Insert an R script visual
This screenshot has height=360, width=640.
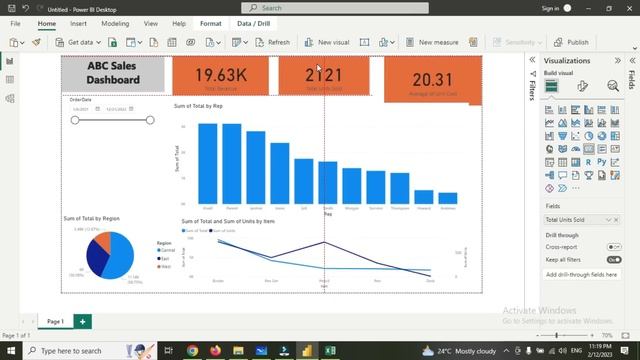point(589,162)
